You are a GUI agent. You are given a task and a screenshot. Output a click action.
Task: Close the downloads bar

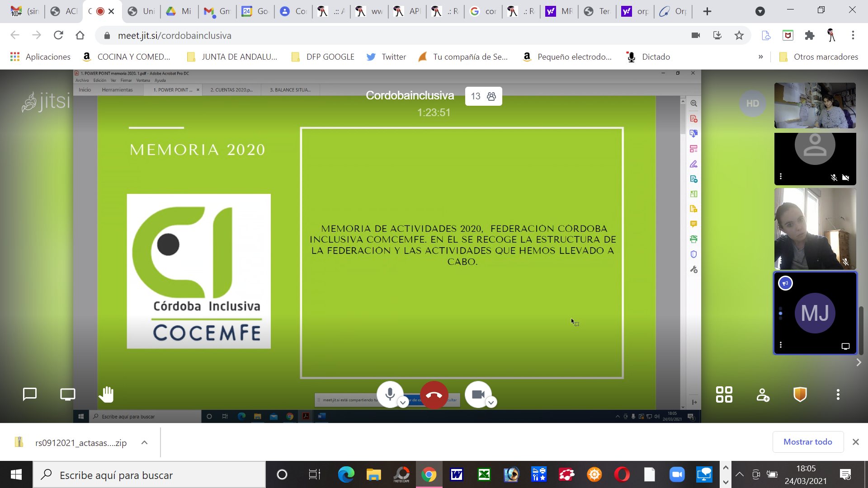coord(856,442)
